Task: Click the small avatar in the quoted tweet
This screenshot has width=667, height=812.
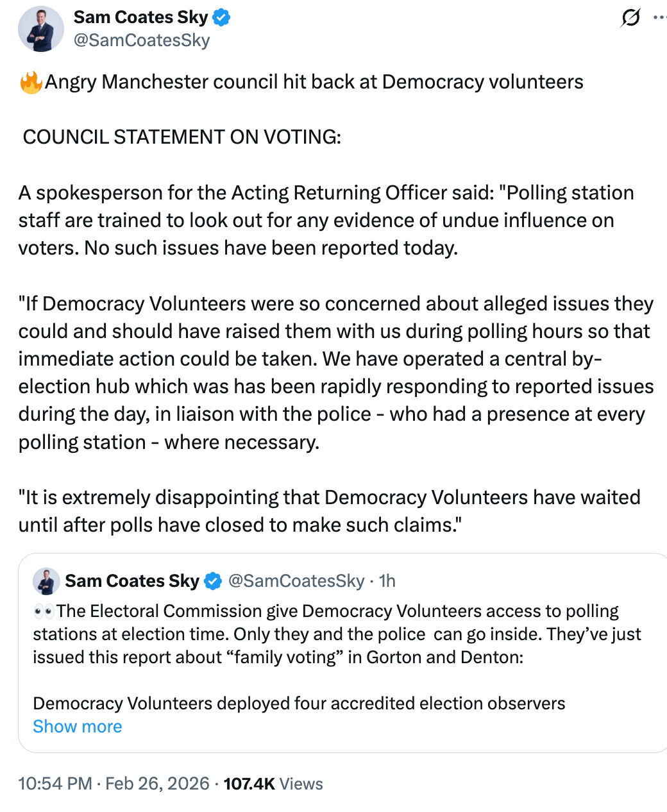Action: [x=46, y=581]
